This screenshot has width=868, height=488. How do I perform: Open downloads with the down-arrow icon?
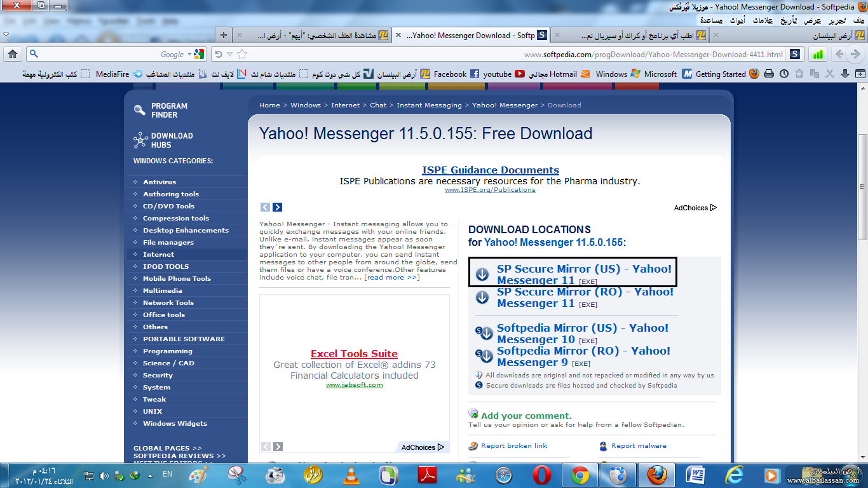[x=845, y=74]
